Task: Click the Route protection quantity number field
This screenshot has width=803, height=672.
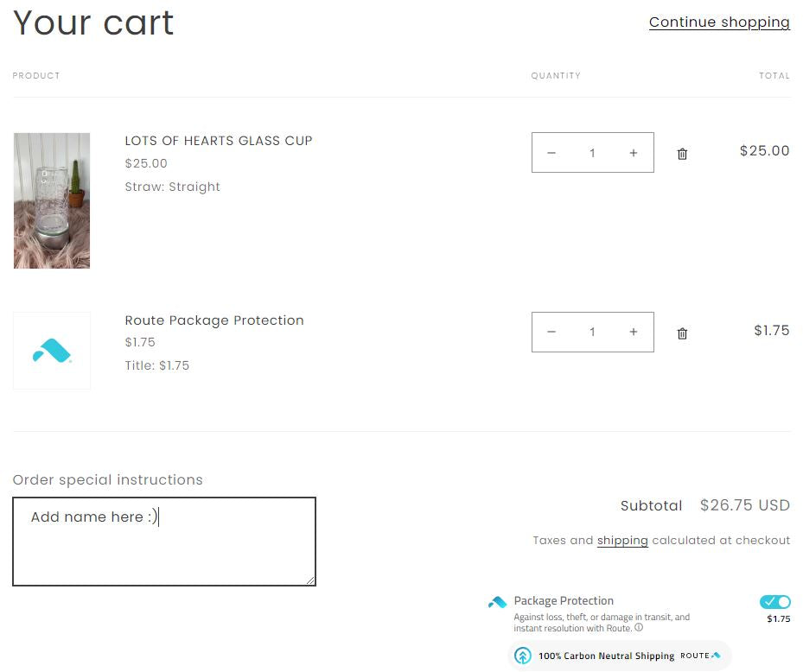Action: point(592,332)
